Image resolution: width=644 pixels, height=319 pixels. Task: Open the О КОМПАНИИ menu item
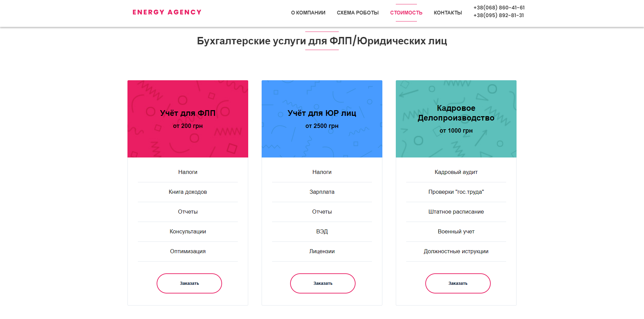pos(308,13)
